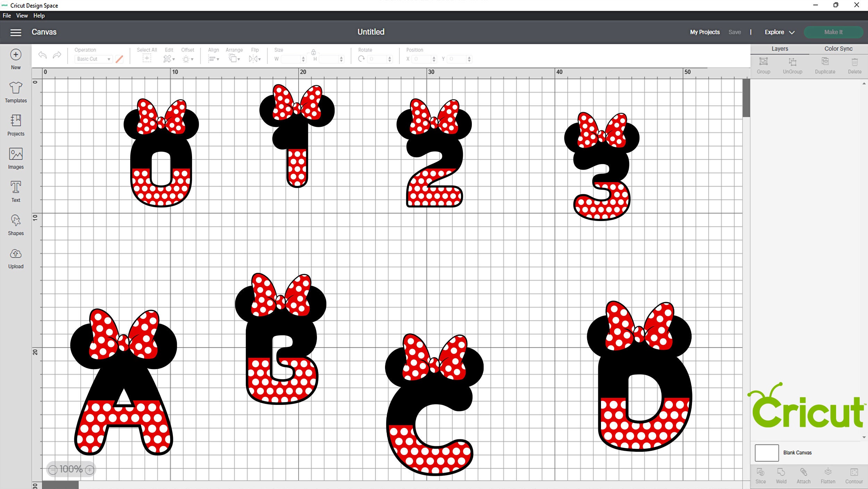Open the View menu
This screenshot has height=489, width=868.
click(22, 16)
